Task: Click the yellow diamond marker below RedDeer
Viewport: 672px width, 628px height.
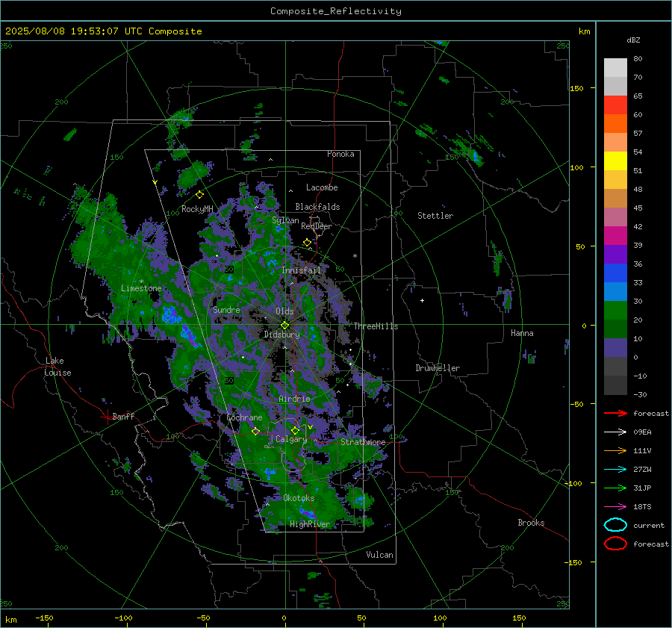Action: coord(308,243)
